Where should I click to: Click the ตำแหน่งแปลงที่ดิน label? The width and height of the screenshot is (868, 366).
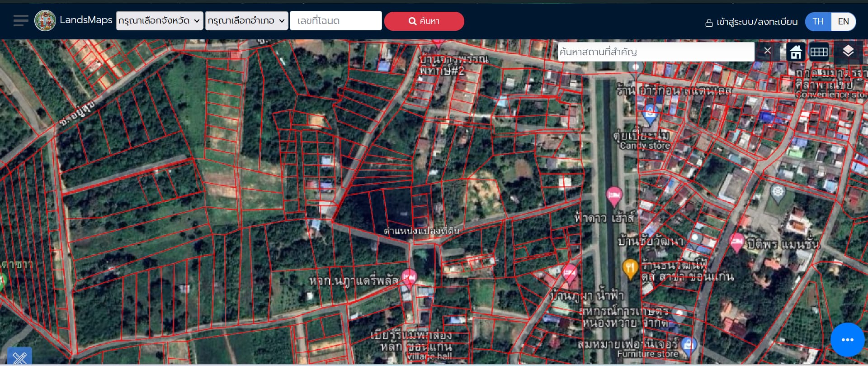click(x=421, y=231)
